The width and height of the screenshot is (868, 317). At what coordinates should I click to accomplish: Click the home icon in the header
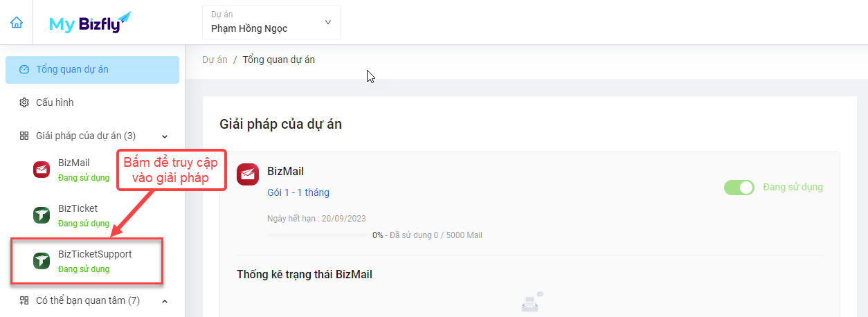click(17, 22)
